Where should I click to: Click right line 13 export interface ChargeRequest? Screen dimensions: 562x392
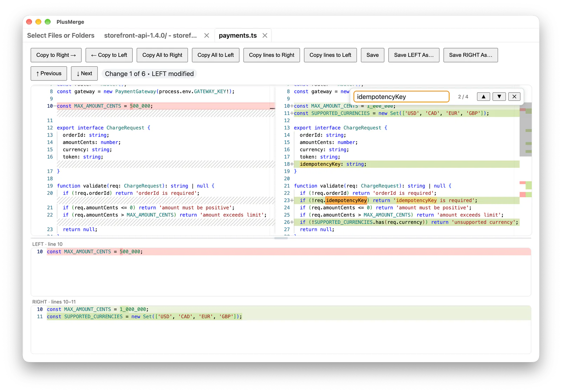coord(340,128)
